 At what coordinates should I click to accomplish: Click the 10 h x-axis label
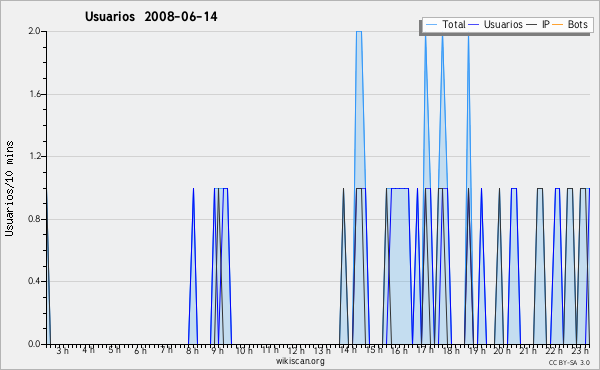tap(244, 351)
